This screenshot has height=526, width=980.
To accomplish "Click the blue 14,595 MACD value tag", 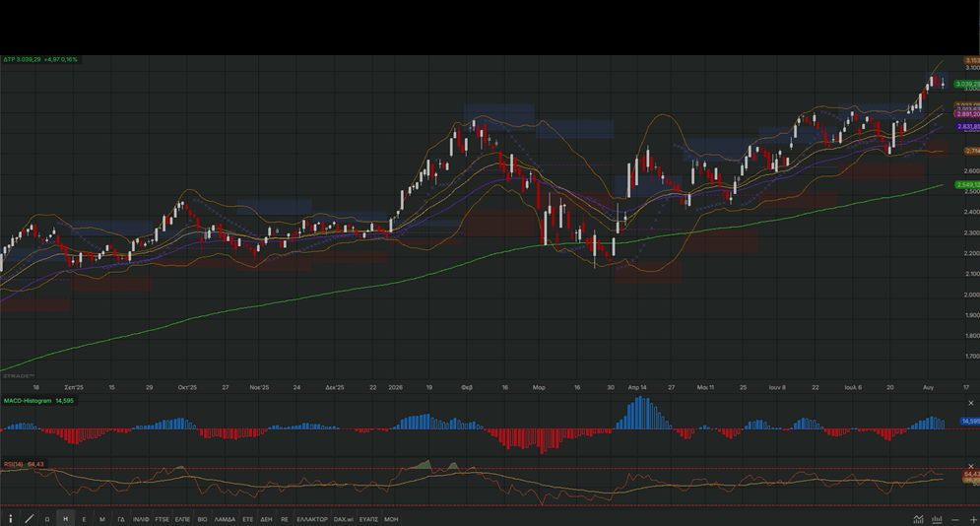I will pyautogui.click(x=970, y=421).
